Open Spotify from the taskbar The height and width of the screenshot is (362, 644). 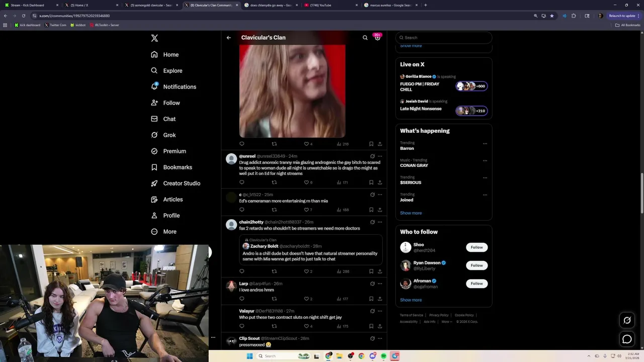coord(383,356)
